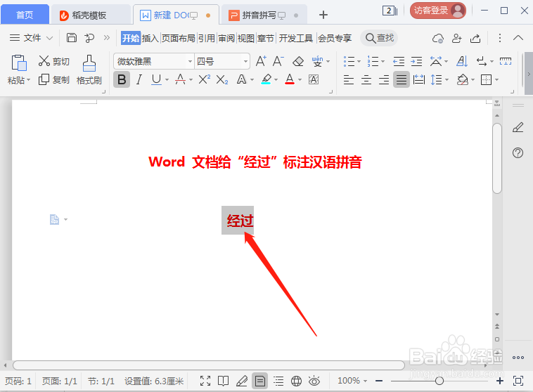Switch to full screen view in status bar
533x392 pixels.
click(x=205, y=381)
